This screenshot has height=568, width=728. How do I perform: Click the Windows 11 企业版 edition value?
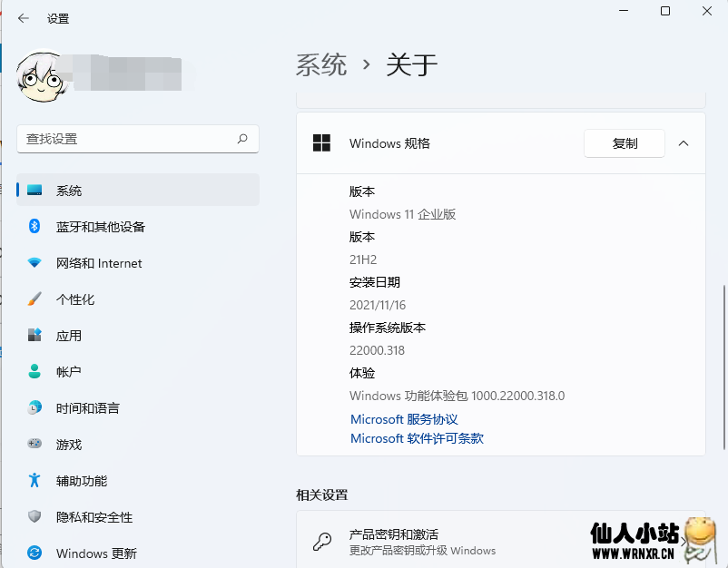[402, 214]
